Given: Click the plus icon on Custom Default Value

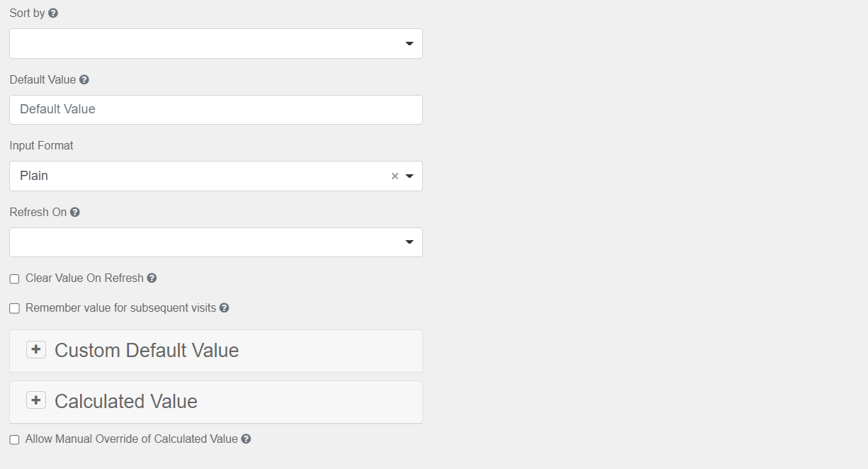Looking at the screenshot, I should point(35,349).
